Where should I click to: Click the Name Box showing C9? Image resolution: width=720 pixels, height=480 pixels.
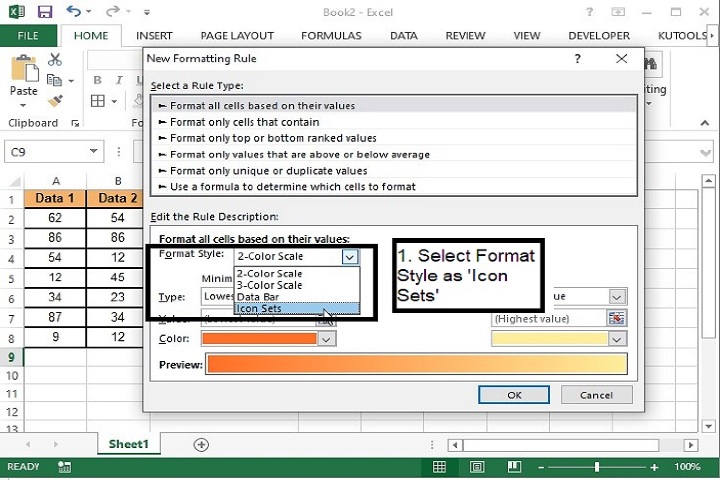47,152
